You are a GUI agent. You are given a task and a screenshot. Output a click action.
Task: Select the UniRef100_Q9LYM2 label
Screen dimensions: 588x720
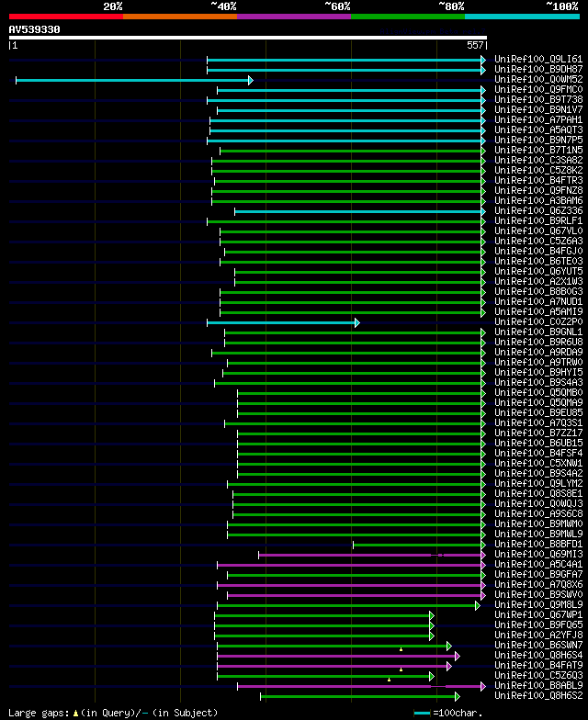(x=538, y=483)
